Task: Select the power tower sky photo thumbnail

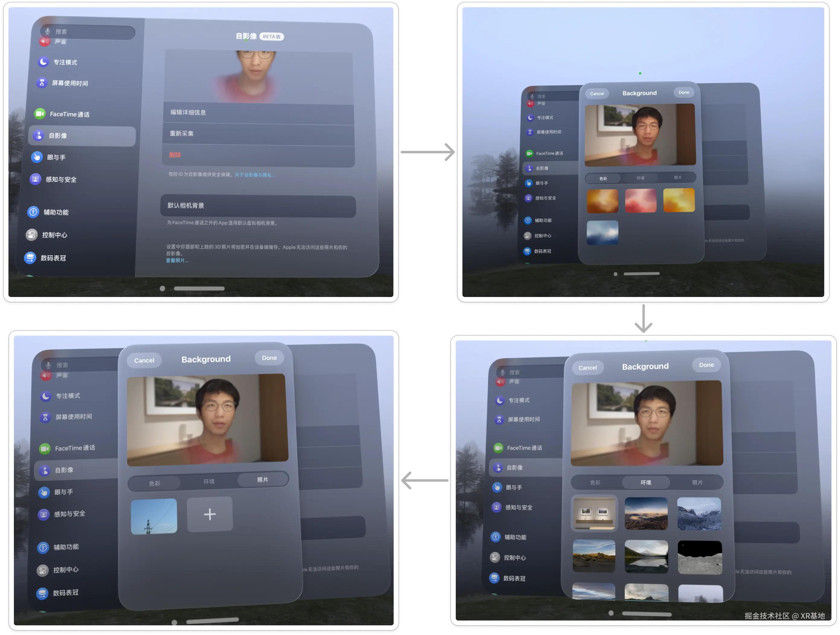Action: (x=154, y=516)
